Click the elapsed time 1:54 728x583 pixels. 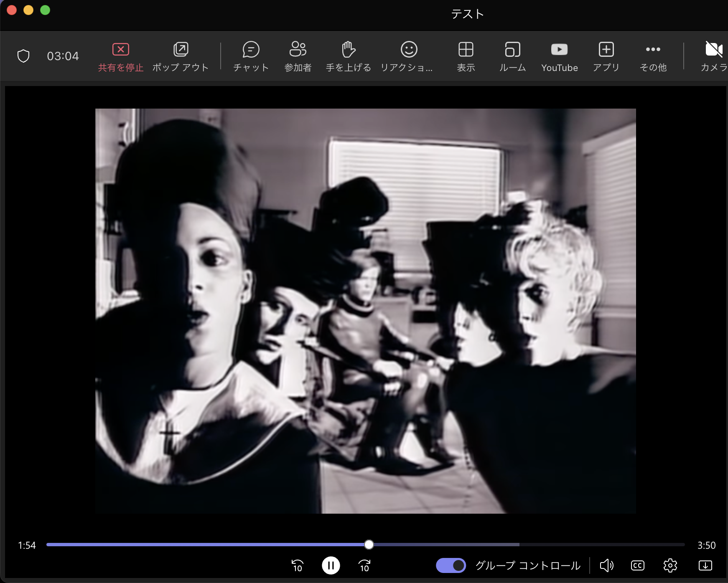(x=27, y=545)
